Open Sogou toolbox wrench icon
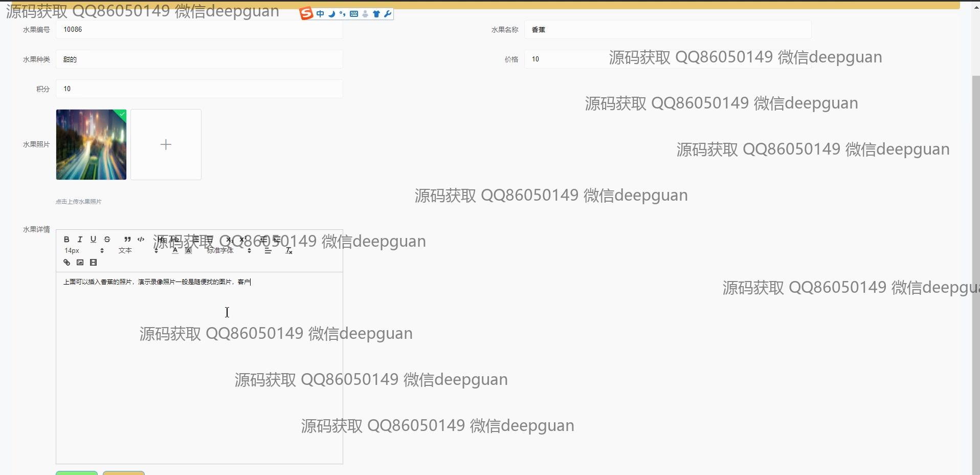980x475 pixels. [388, 14]
